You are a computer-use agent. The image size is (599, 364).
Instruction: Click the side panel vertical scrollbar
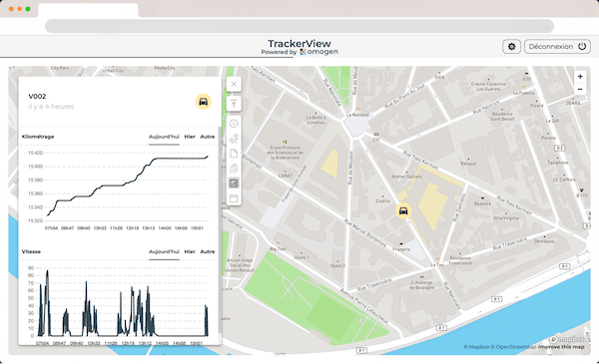[220, 229]
